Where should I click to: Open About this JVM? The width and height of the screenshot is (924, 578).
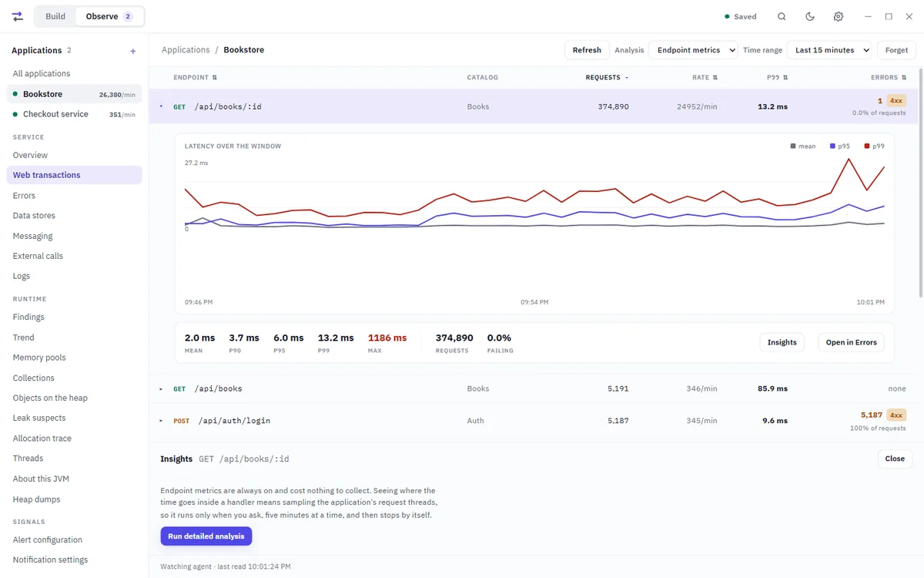point(74,479)
